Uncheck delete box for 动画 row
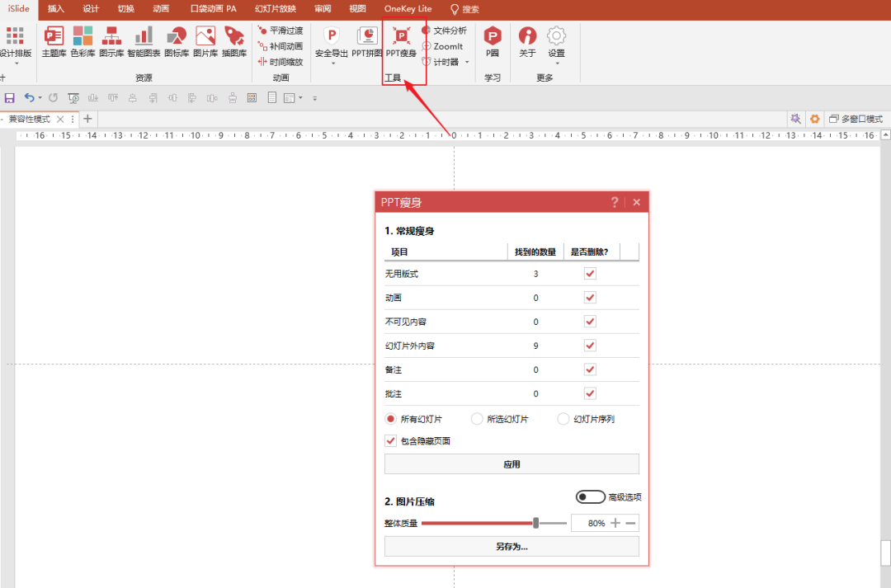The height and width of the screenshot is (588, 891). pyautogui.click(x=590, y=298)
